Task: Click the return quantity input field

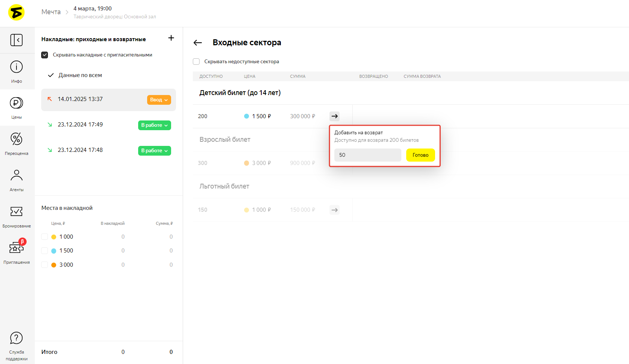Action: 367,155
